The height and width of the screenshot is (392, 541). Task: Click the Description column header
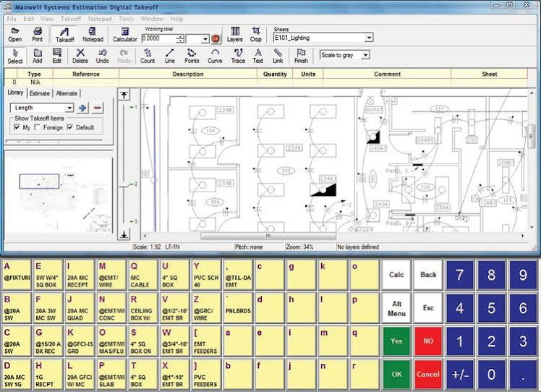coord(188,74)
